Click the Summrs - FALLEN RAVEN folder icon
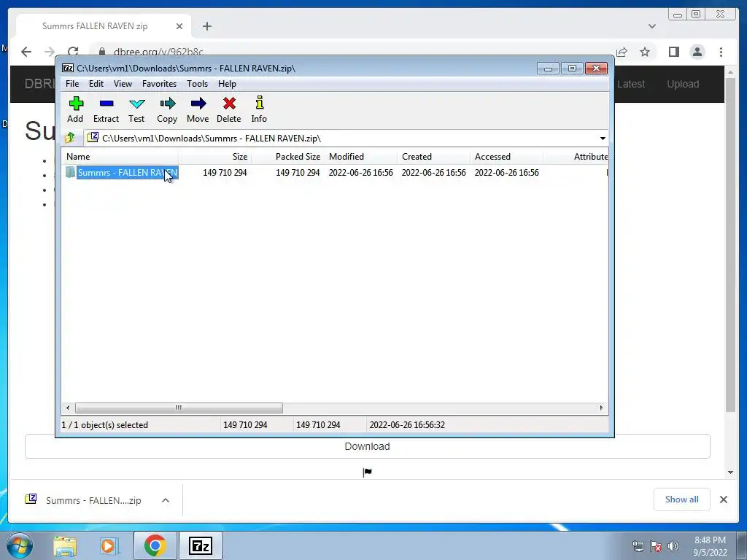Image resolution: width=747 pixels, height=560 pixels. coord(71,172)
